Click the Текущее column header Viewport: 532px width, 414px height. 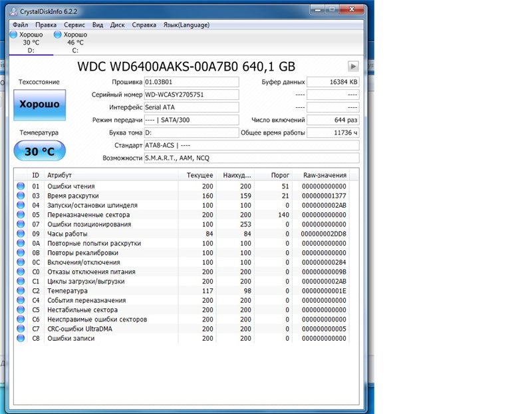pos(197,175)
